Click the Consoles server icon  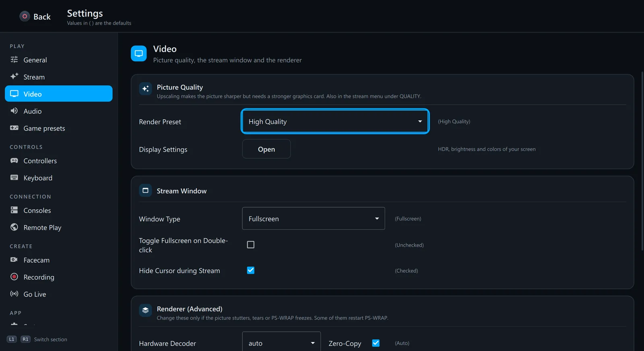14,210
